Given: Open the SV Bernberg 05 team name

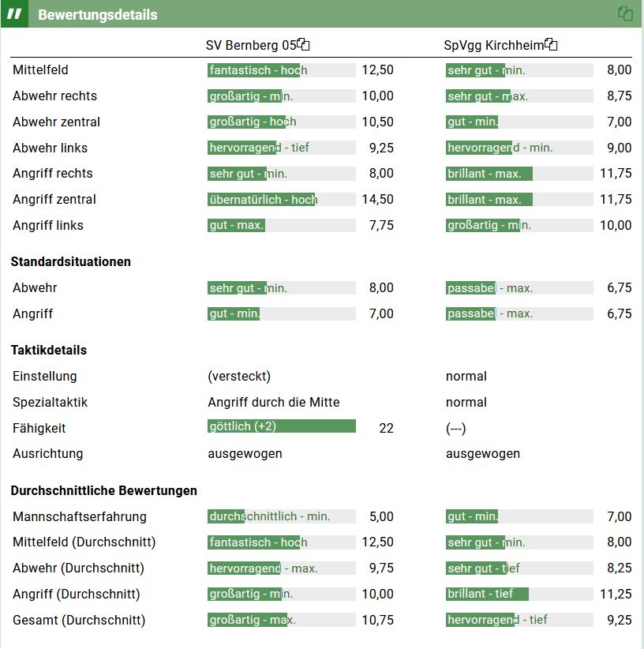Looking at the screenshot, I should 250,46.
